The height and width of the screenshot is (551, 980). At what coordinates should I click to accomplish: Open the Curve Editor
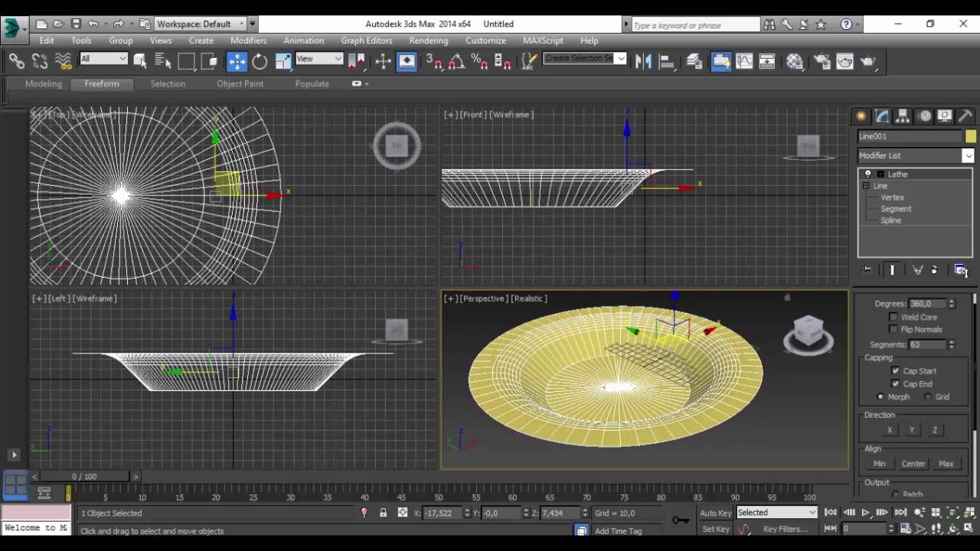(744, 61)
